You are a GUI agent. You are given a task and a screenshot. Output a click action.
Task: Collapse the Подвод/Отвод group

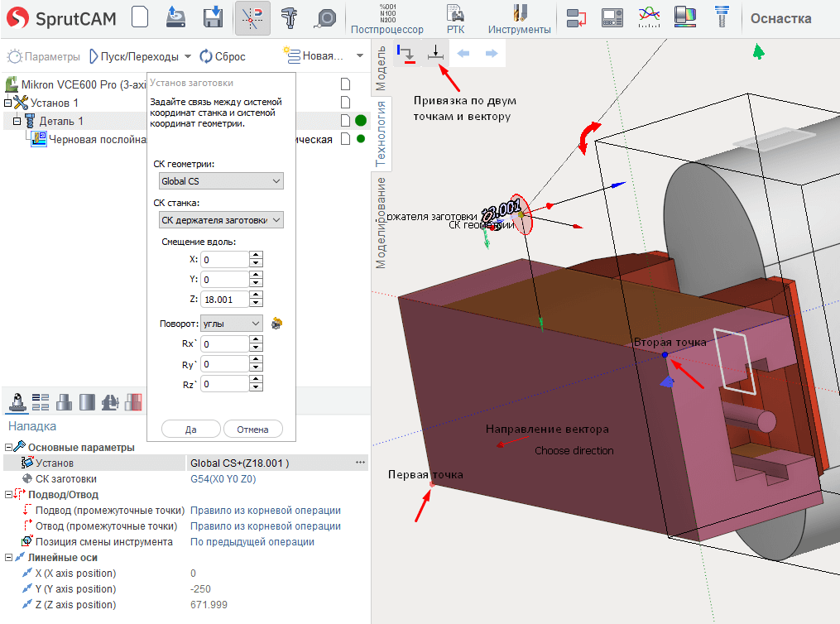(8, 494)
